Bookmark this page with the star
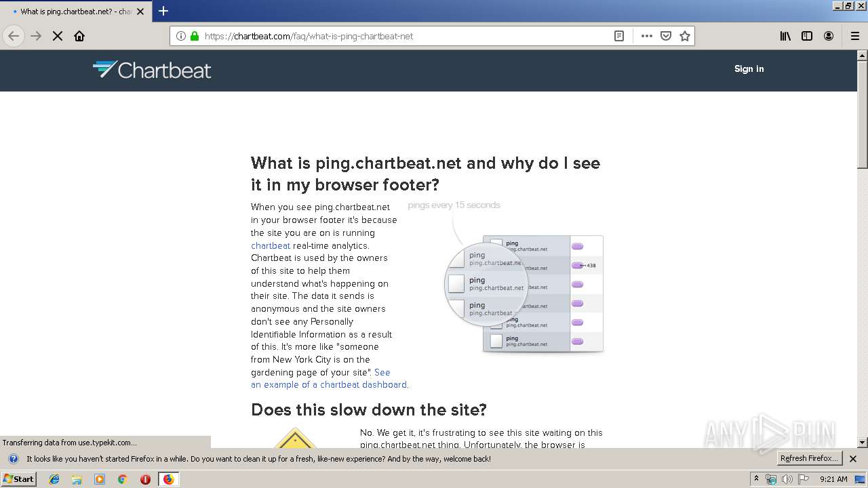Screen dimensions: 868x488 (685, 36)
